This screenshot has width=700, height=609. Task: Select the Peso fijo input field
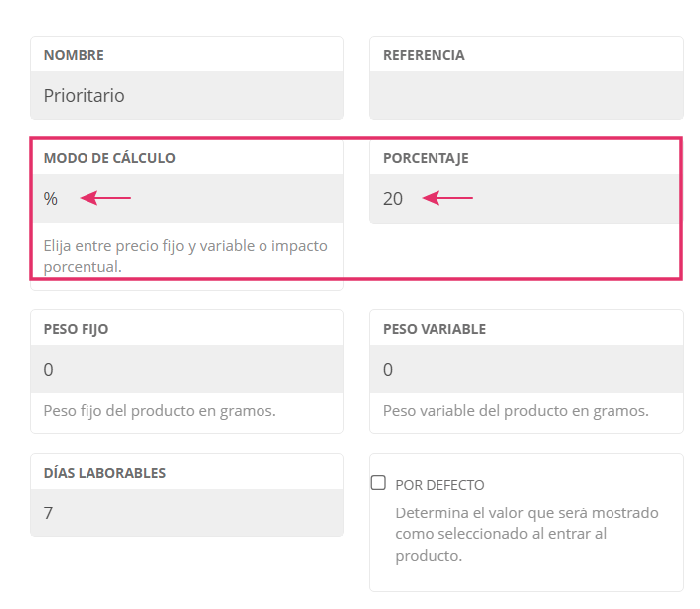click(187, 370)
